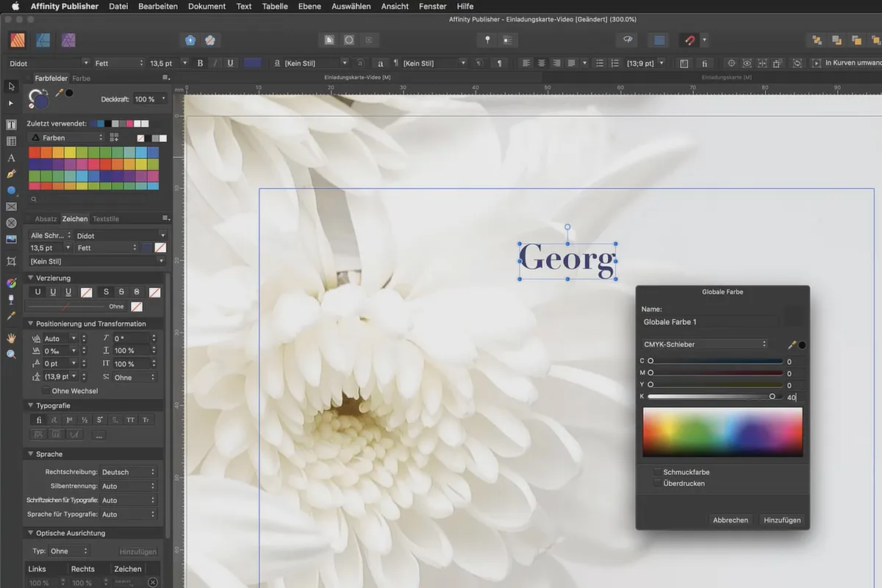Open the Typ Ohne dropdown
The image size is (882, 588).
point(68,551)
